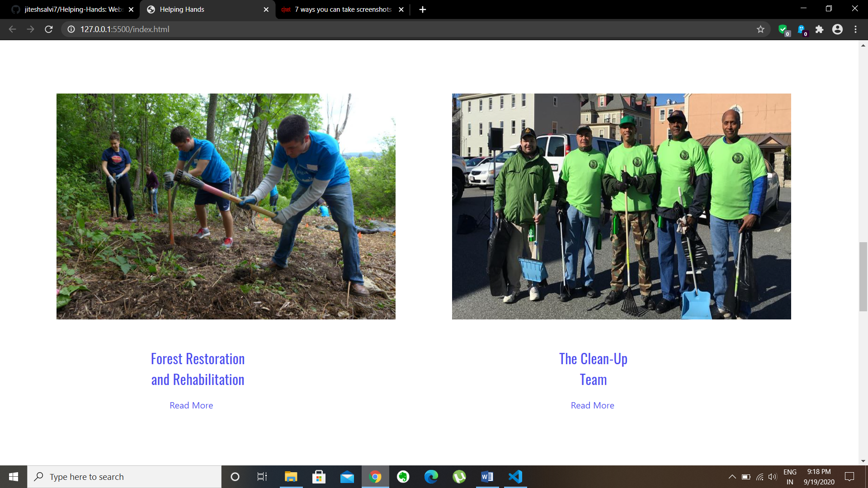Launch Visual Studio Code from taskbar
Image resolution: width=868 pixels, height=488 pixels.
pyautogui.click(x=515, y=477)
